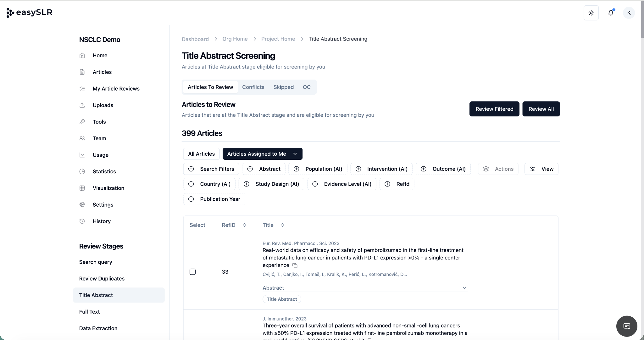The image size is (644, 340).
Task: Click the History clock icon in sidebar
Action: coord(82,221)
